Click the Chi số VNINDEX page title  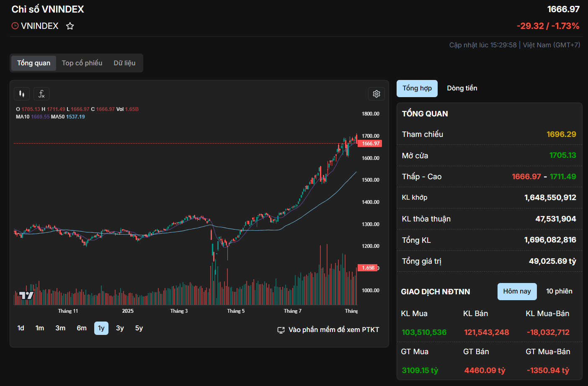48,9
